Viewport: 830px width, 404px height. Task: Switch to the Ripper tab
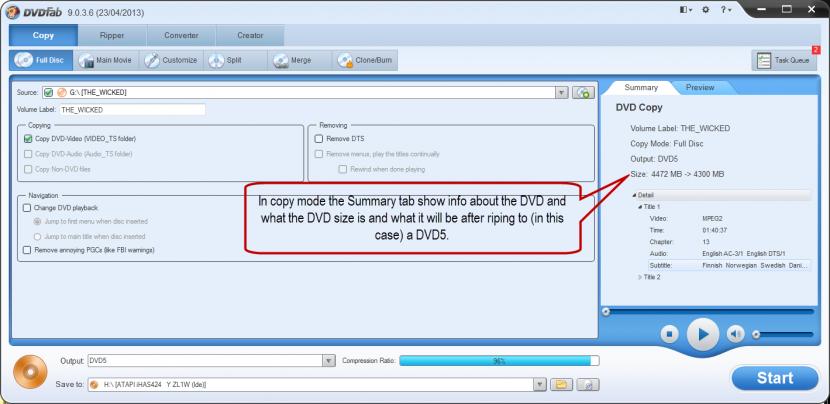coord(112,35)
